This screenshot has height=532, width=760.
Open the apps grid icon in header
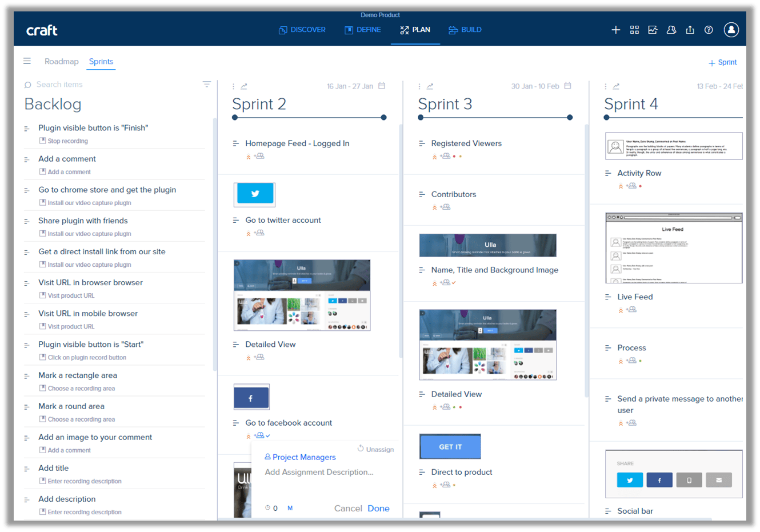click(x=634, y=30)
